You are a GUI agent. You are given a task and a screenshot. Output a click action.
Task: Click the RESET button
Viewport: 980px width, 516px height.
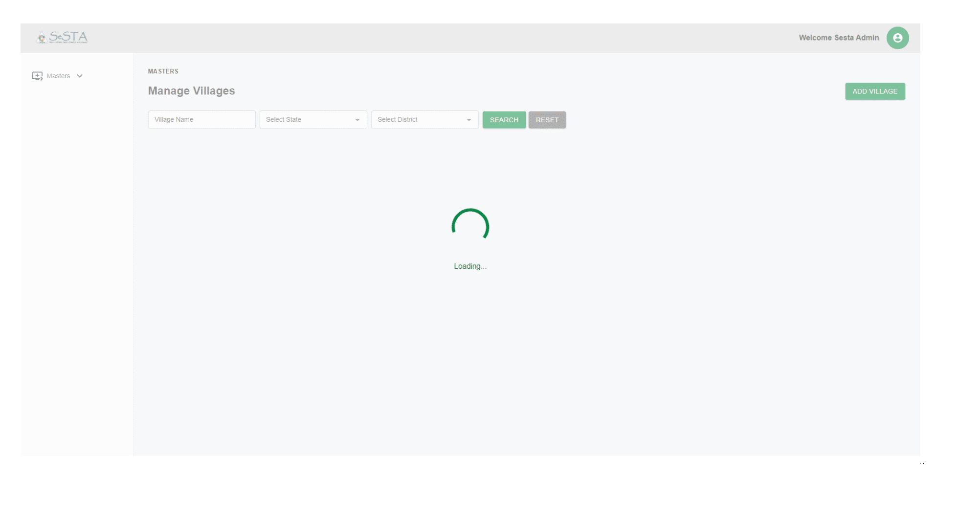click(x=547, y=120)
